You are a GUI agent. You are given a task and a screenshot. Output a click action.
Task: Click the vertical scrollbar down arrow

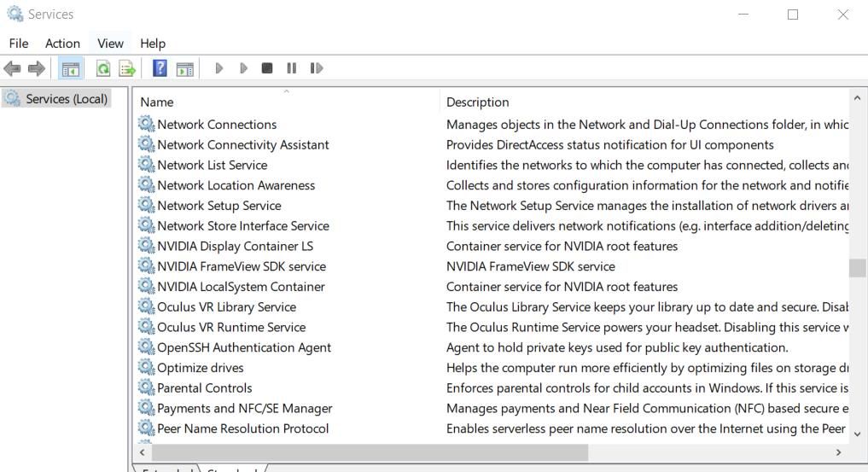pyautogui.click(x=857, y=434)
